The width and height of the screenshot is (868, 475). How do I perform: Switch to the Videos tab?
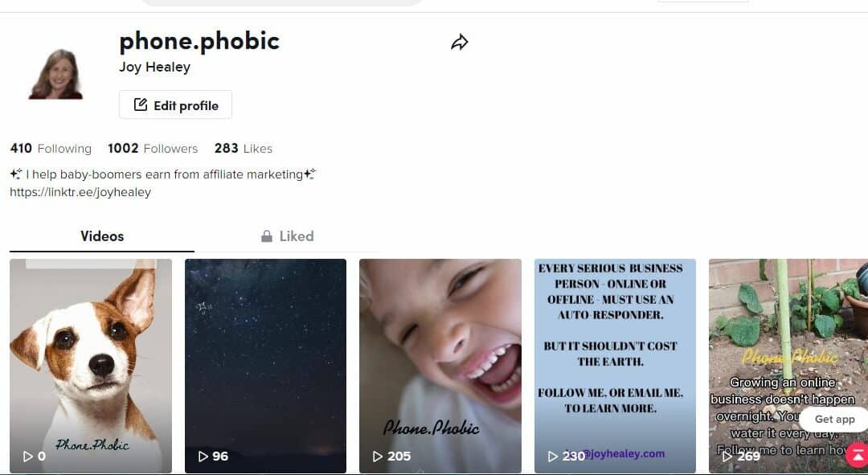(102, 236)
